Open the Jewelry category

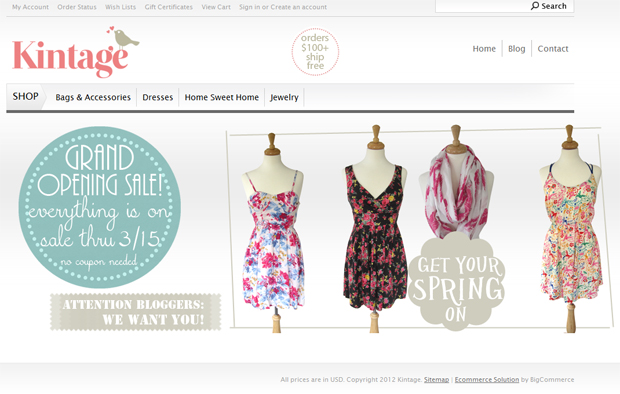(x=284, y=97)
